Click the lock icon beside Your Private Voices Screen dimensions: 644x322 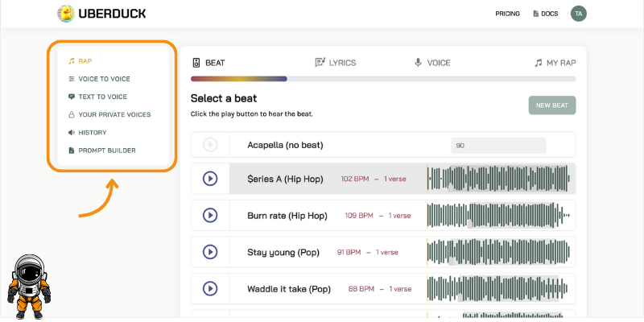(72, 114)
